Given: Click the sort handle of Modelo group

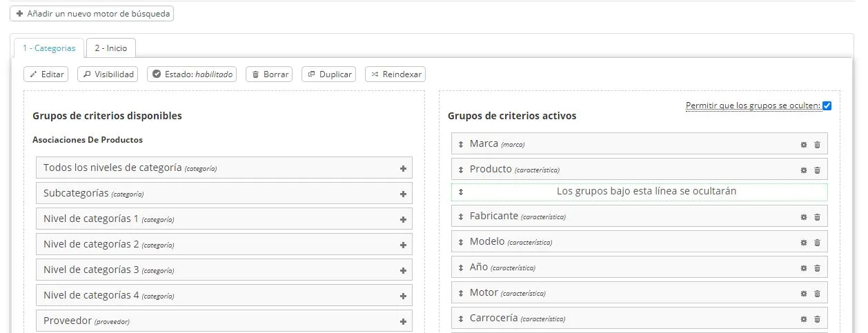Looking at the screenshot, I should click(x=461, y=243).
